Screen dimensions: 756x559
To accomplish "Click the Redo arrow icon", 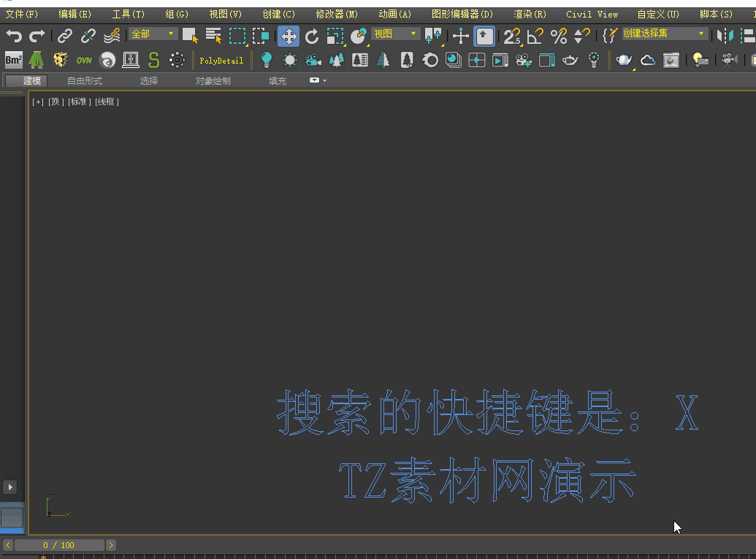I will tap(37, 36).
